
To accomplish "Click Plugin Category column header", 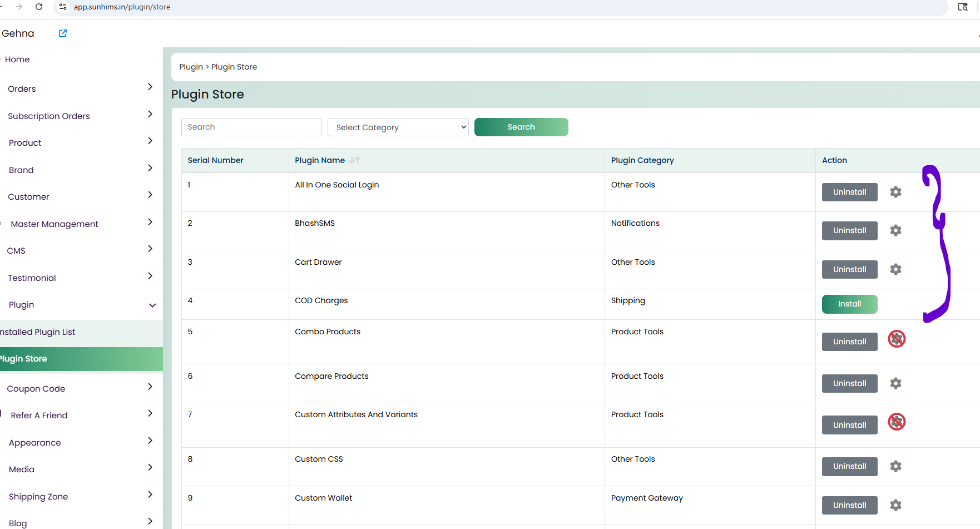I will (x=642, y=160).
